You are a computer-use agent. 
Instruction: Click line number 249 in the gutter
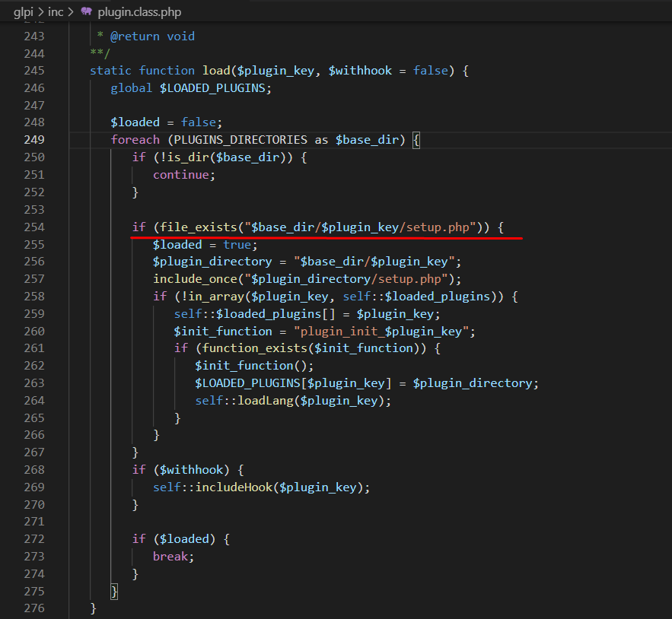34,139
